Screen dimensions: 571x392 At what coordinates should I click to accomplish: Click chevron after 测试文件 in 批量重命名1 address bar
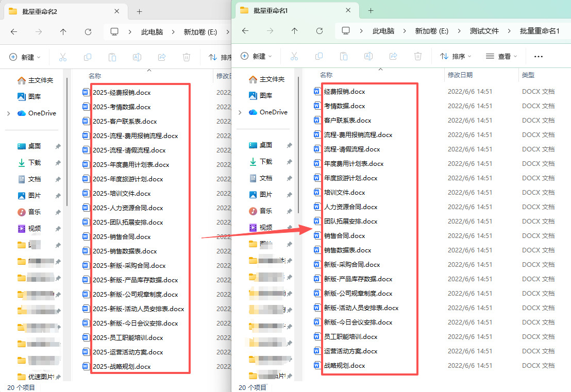(x=509, y=31)
